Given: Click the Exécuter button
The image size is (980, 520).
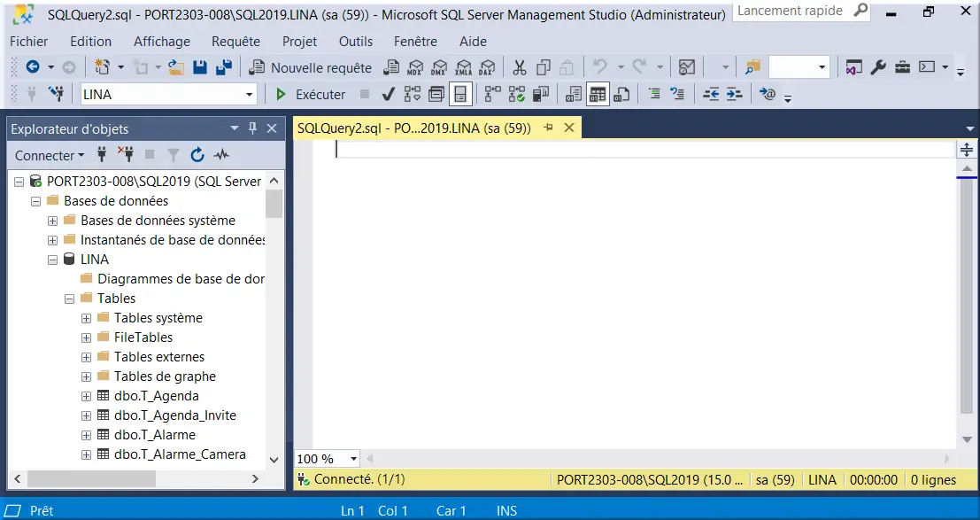Looking at the screenshot, I should click(310, 94).
